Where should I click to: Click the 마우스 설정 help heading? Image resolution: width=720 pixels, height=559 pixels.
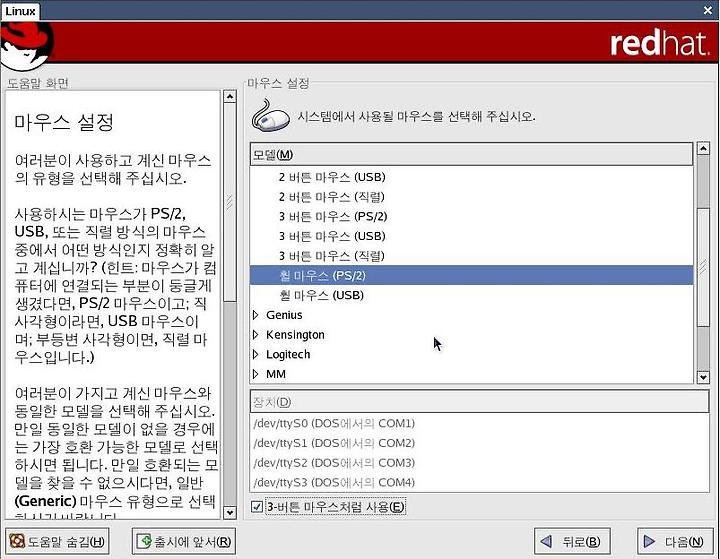coord(64,122)
